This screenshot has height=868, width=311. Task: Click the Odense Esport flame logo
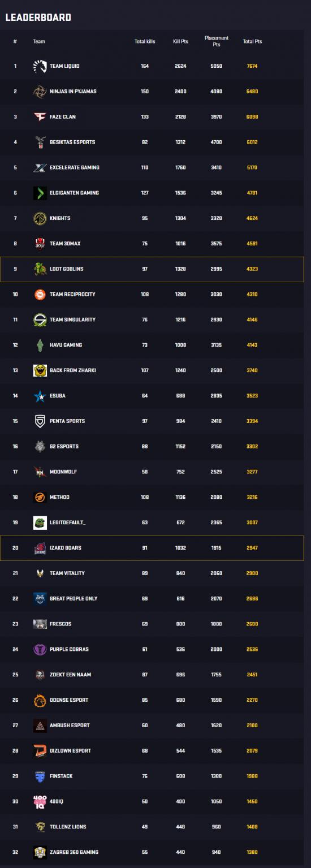coord(40,700)
